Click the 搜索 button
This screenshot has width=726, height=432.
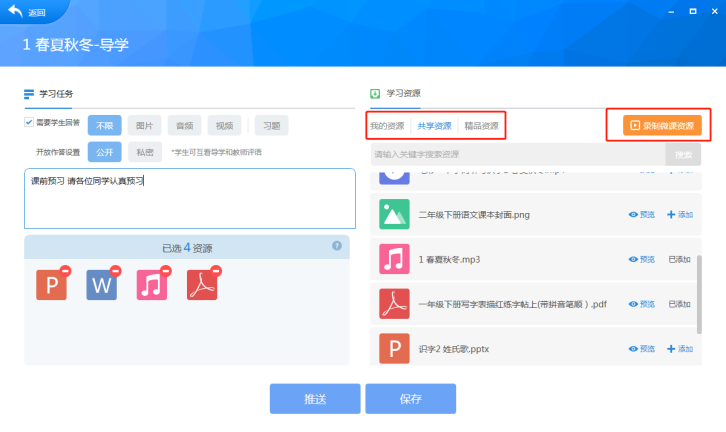(x=683, y=154)
